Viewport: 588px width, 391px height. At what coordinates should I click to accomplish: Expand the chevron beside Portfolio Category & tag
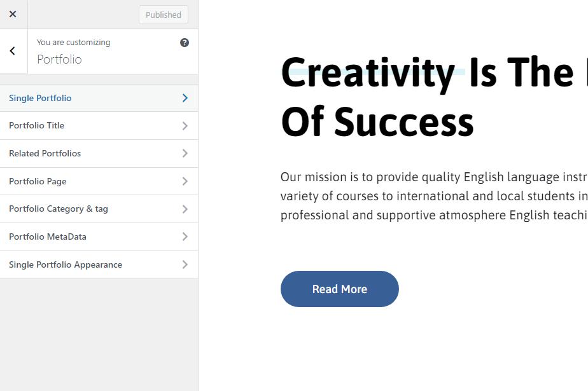[185, 209]
